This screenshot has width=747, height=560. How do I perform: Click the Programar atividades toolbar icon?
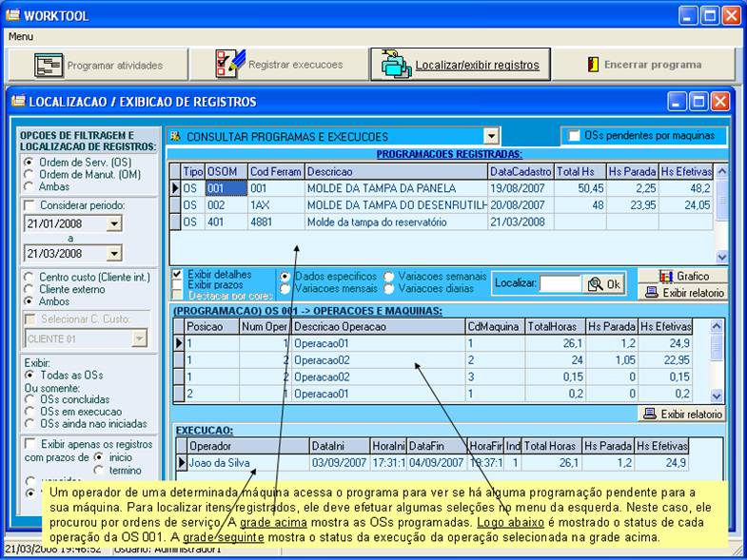point(49,66)
